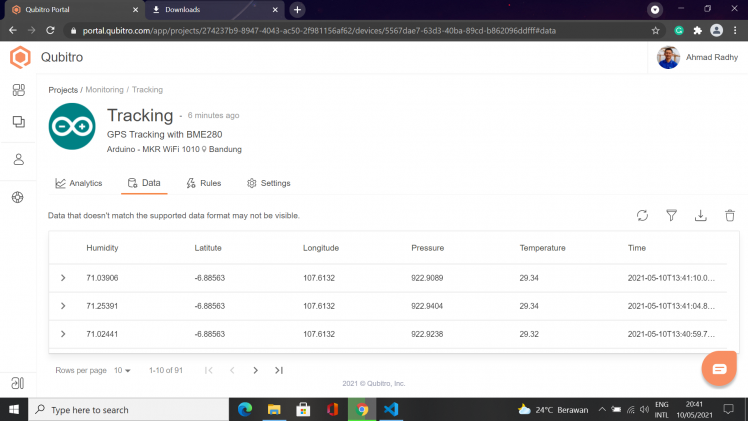Switch to the Data tab
This screenshot has height=421, width=748.
pyautogui.click(x=144, y=183)
